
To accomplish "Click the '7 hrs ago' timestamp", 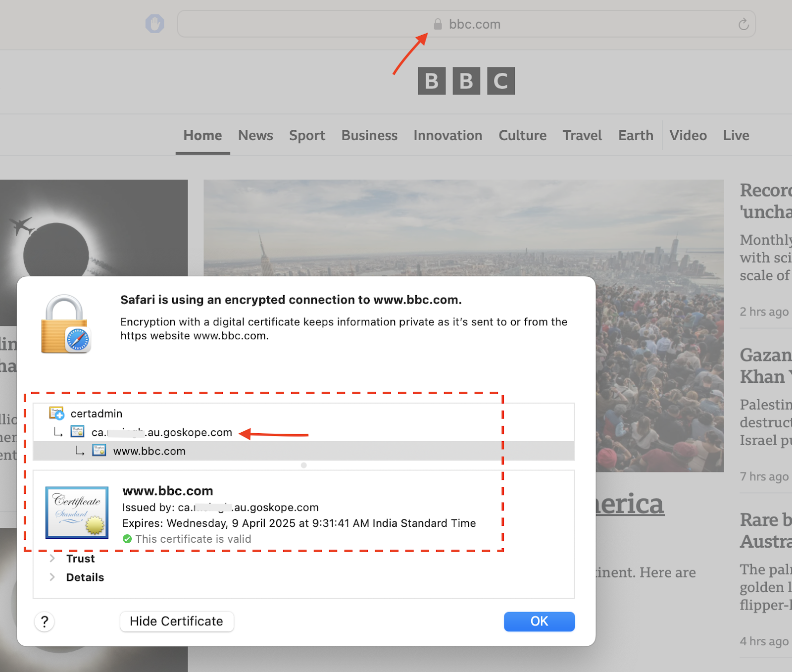I will (764, 476).
